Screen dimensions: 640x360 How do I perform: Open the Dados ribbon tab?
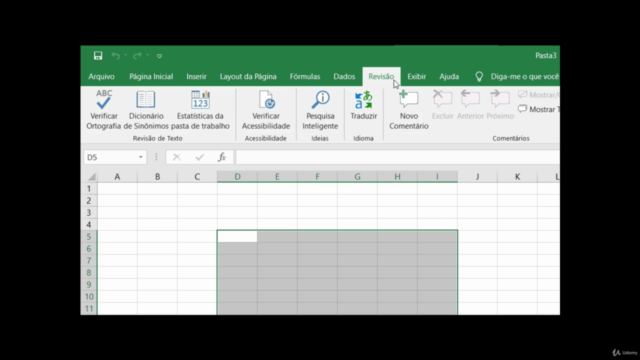344,76
